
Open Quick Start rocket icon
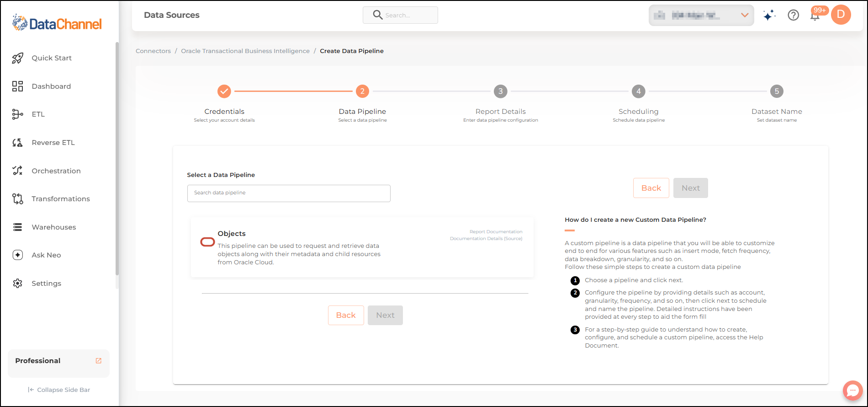[x=17, y=58]
